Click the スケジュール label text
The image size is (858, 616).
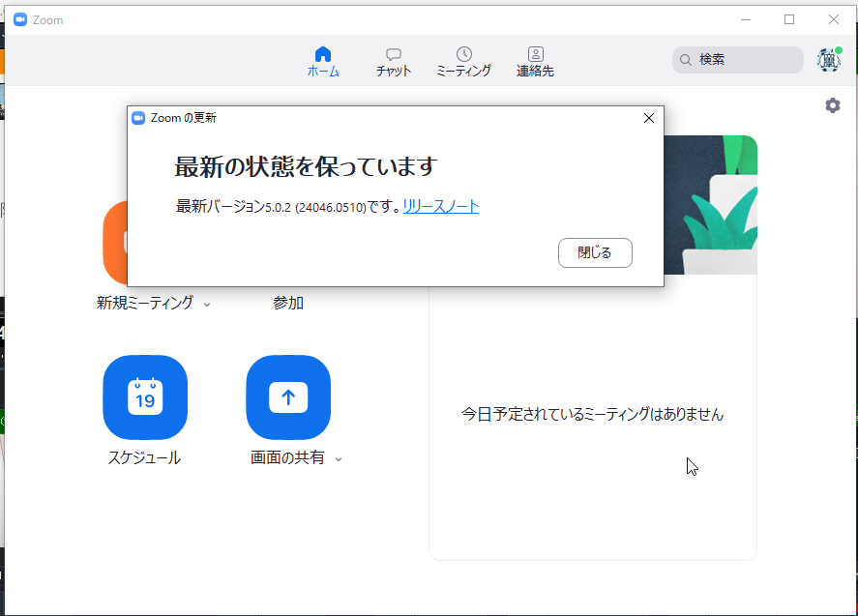tap(144, 457)
